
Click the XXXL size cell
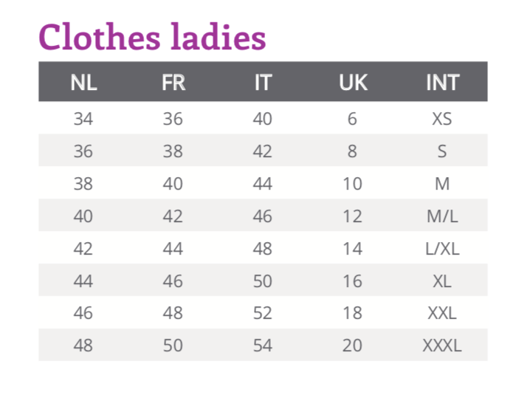(442, 345)
